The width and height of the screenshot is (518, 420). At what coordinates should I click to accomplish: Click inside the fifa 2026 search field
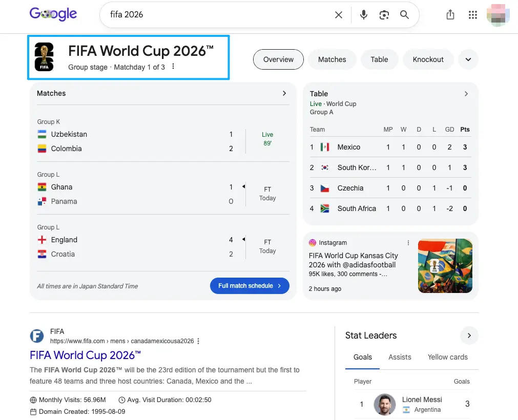click(x=218, y=15)
